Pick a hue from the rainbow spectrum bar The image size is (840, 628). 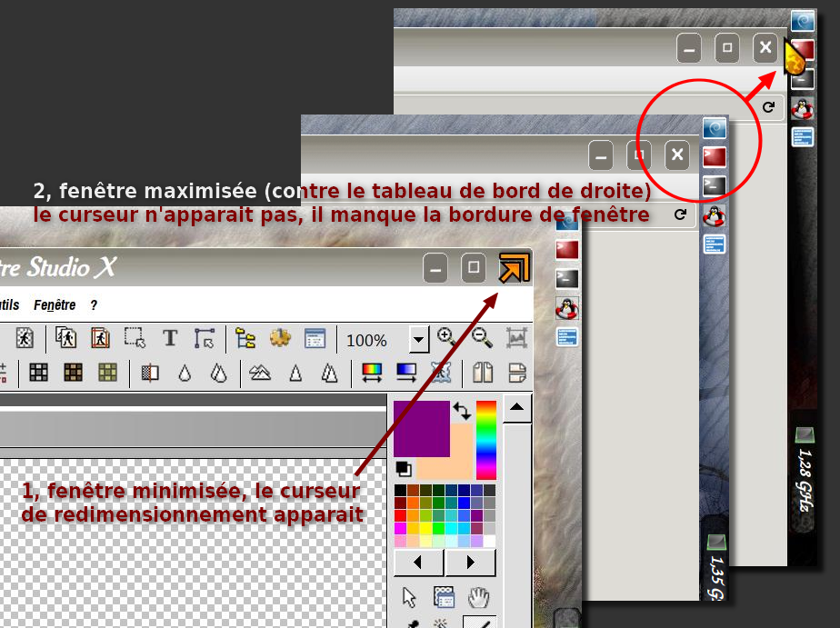click(x=486, y=440)
